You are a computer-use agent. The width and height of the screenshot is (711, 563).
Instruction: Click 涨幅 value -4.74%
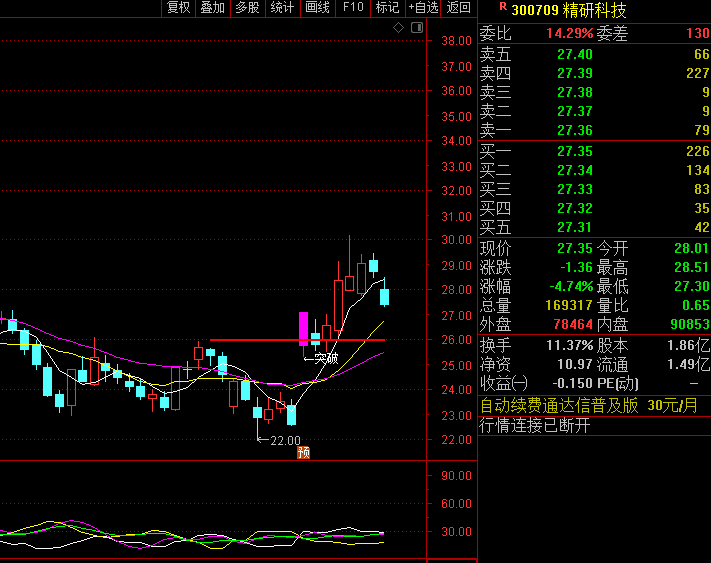click(571, 286)
